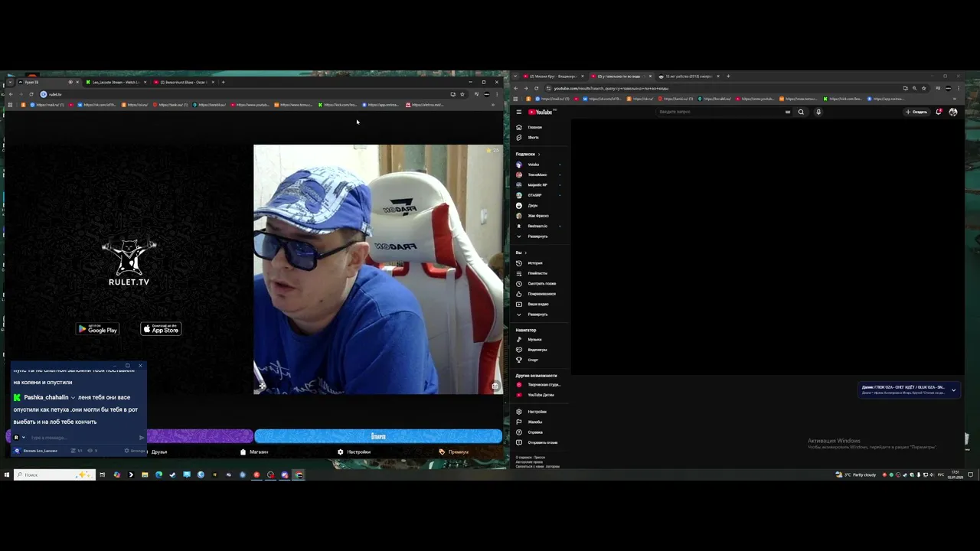Click the Google Play download badge
Screen dimensions: 980x551
coord(97,329)
